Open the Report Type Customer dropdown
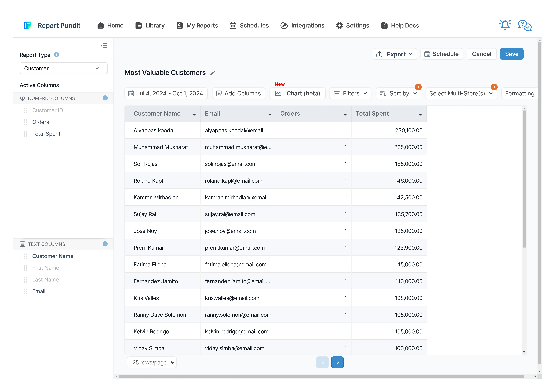This screenshot has height=392, width=555. pyautogui.click(x=63, y=68)
